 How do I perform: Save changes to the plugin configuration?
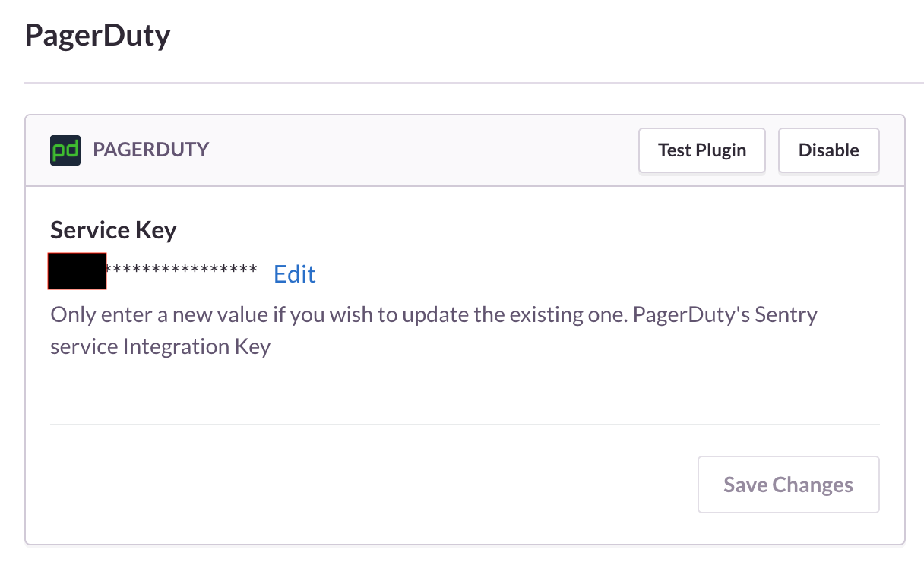[788, 484]
